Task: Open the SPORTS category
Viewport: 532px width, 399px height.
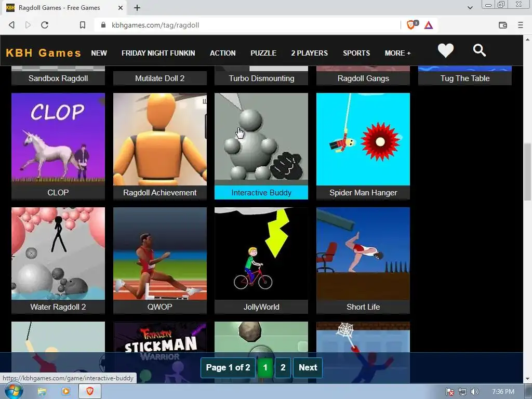Action: point(356,53)
